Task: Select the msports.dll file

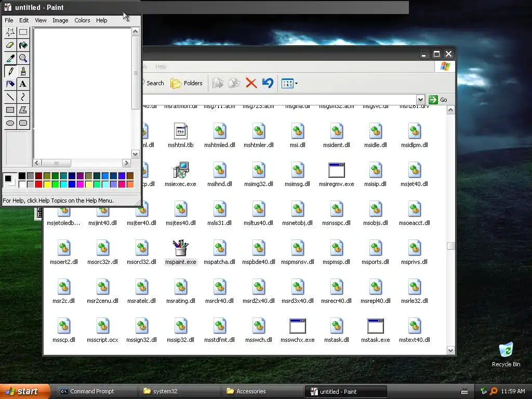Action: pyautogui.click(x=375, y=252)
